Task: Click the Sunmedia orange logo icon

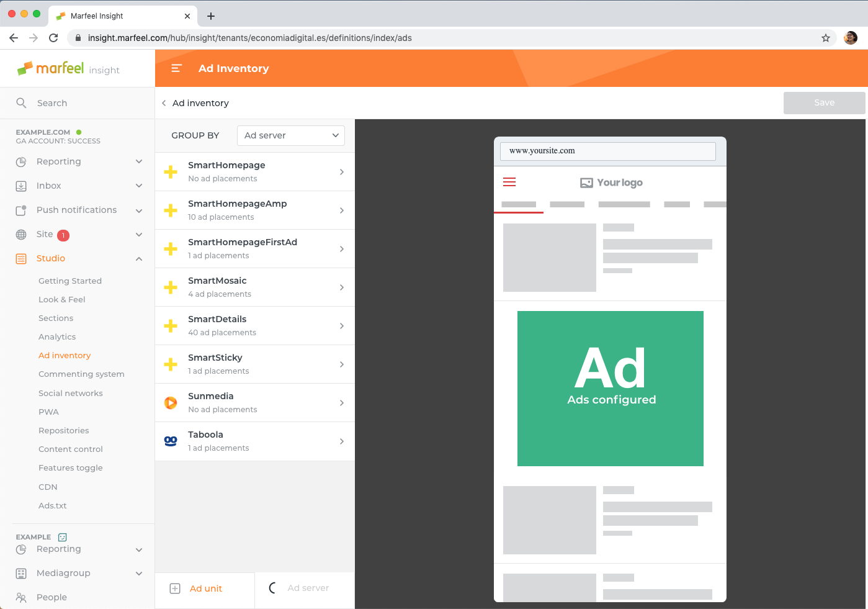Action: 171,403
